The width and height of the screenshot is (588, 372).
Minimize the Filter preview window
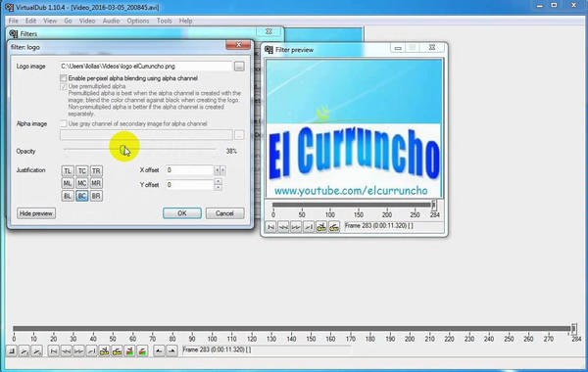point(398,48)
